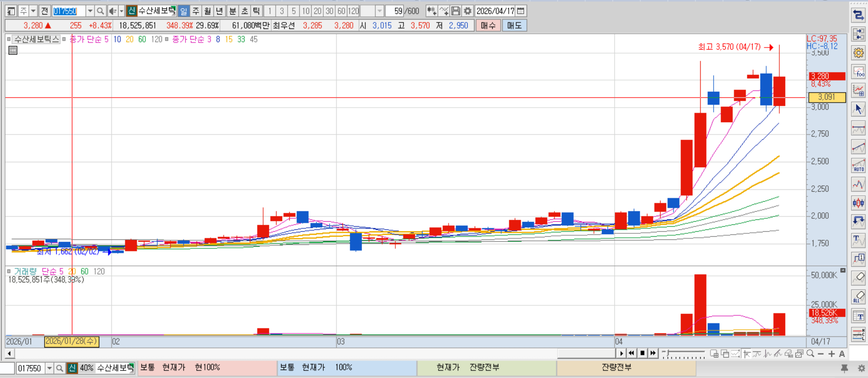Open the stock code 017550 dropdown list
The image size is (868, 378).
(90, 11)
